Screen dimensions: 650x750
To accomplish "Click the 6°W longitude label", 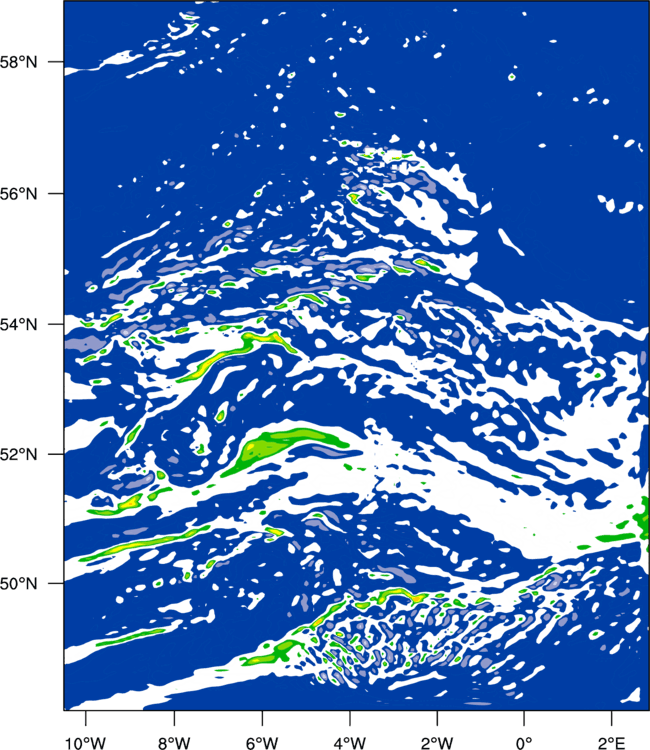I will pos(262,743).
